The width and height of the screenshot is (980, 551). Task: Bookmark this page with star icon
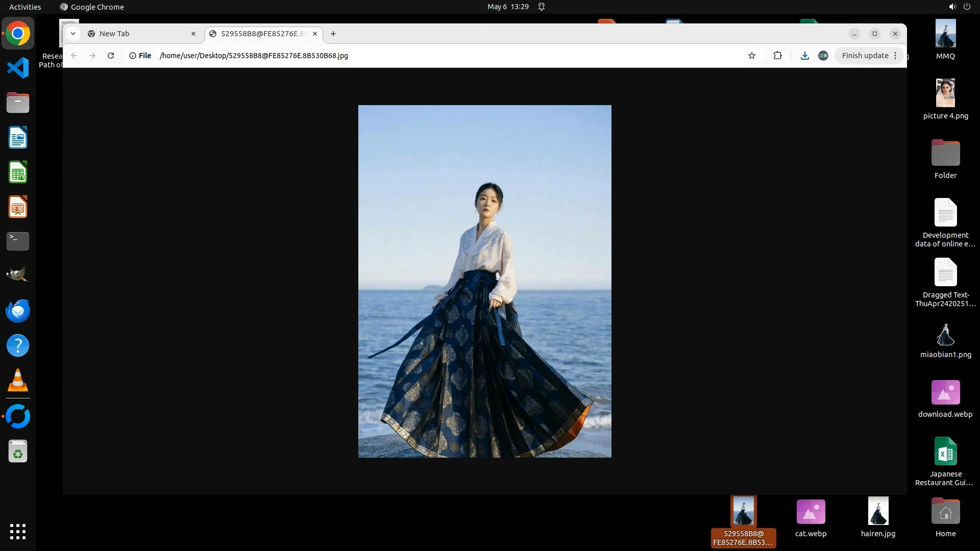click(x=751, y=56)
